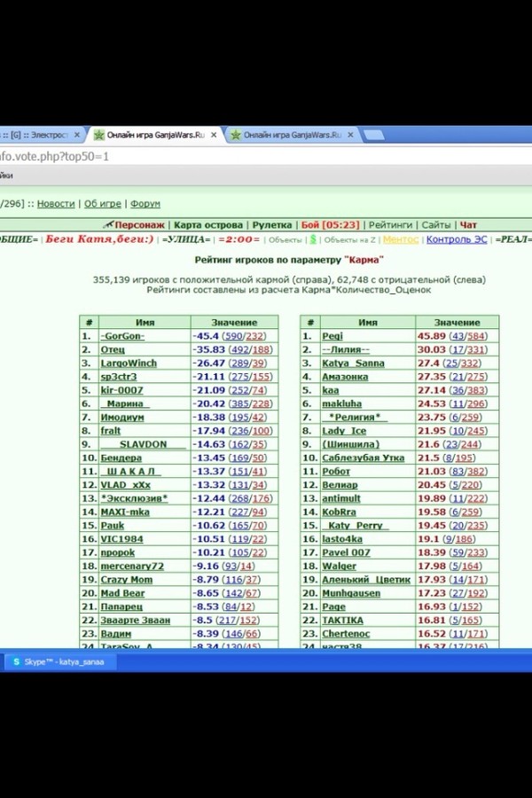Open player kaa profile
This screenshot has height=798, width=532.
[331, 390]
